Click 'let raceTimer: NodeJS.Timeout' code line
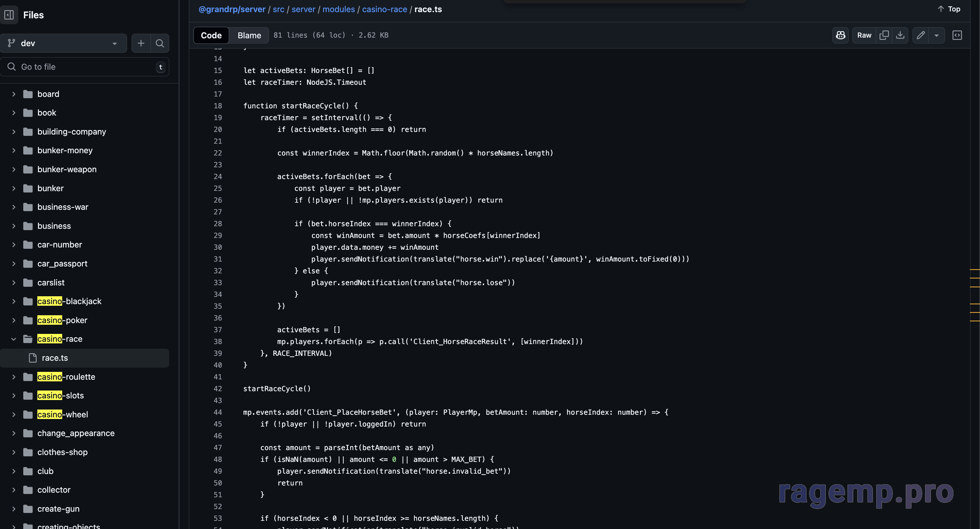This screenshot has height=529, width=980. [305, 82]
